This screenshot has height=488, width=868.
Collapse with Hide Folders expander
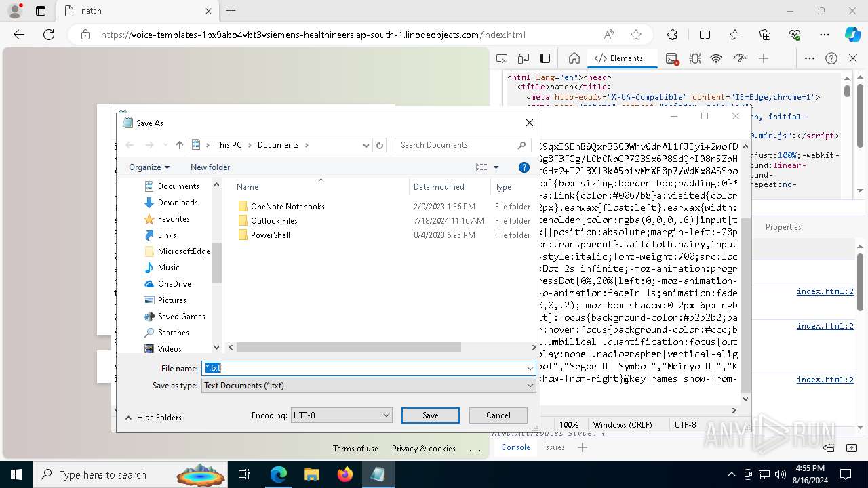pyautogui.click(x=154, y=418)
